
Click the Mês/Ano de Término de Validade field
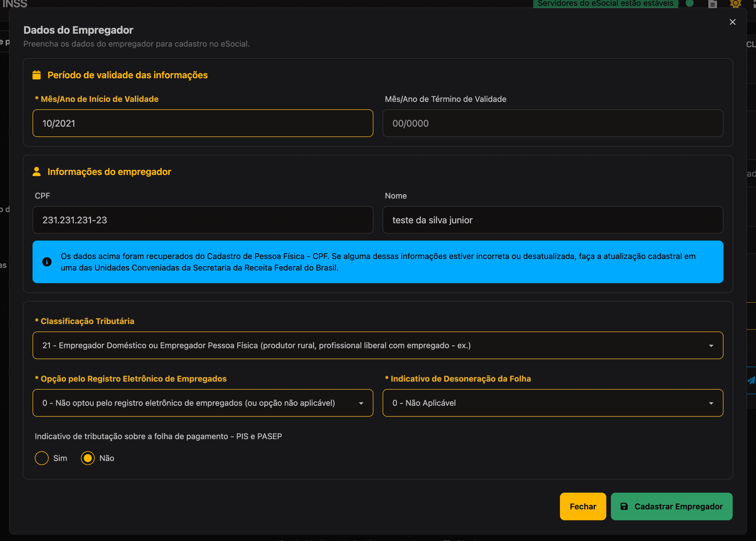coord(553,123)
